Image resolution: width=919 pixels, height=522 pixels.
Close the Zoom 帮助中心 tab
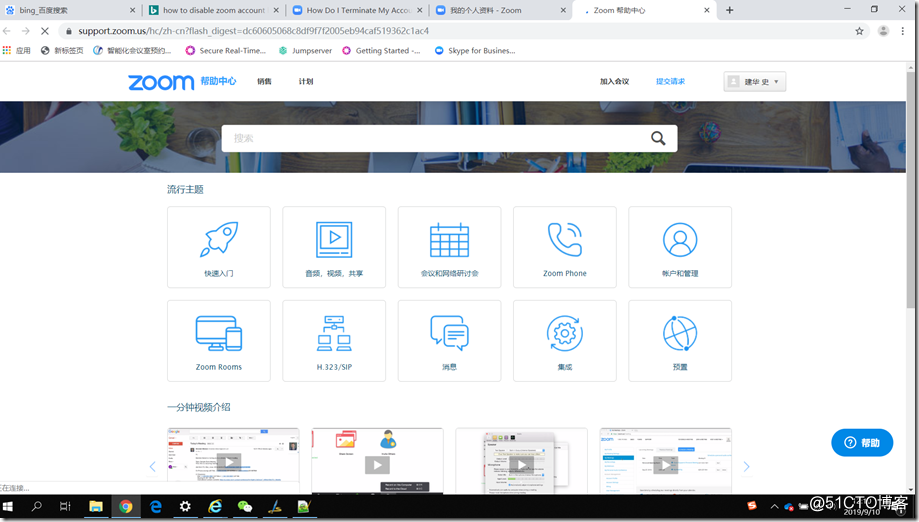(x=707, y=10)
